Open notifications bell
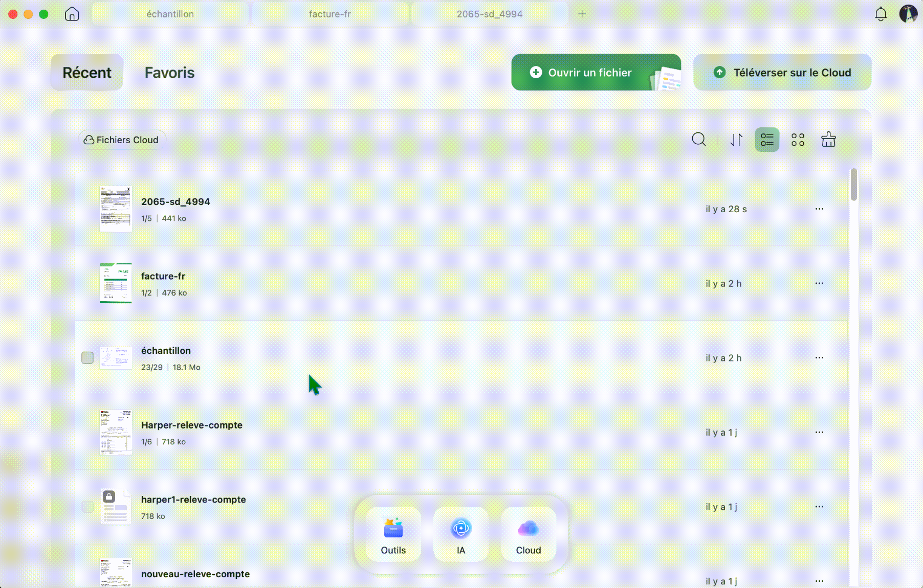This screenshot has height=588, width=923. click(x=881, y=14)
